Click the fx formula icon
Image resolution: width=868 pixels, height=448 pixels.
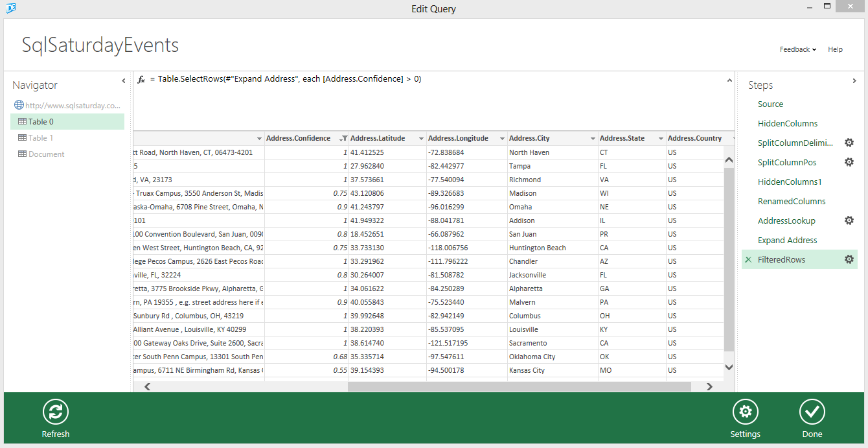tap(141, 79)
